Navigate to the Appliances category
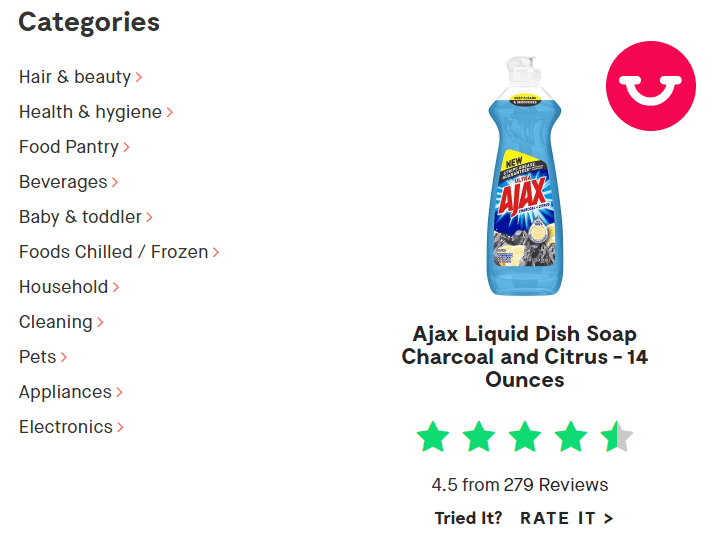This screenshot has height=540, width=725. (65, 392)
